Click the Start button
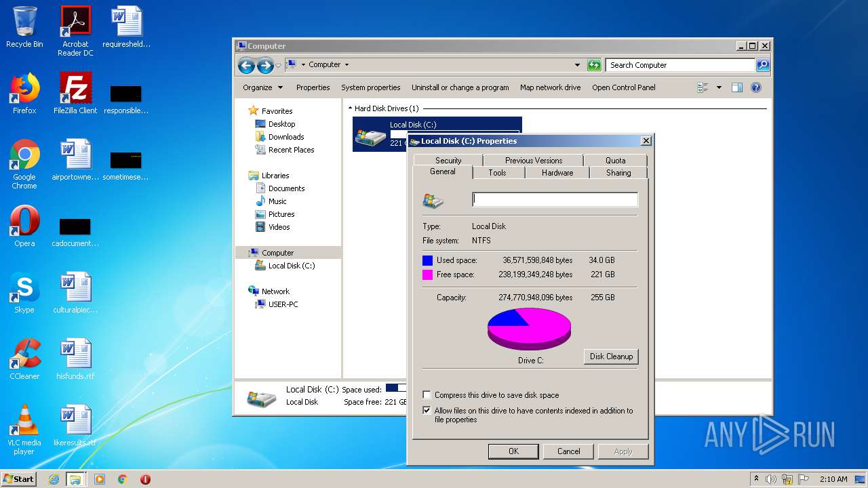Screen dimensions: 868x488 click(x=18, y=479)
